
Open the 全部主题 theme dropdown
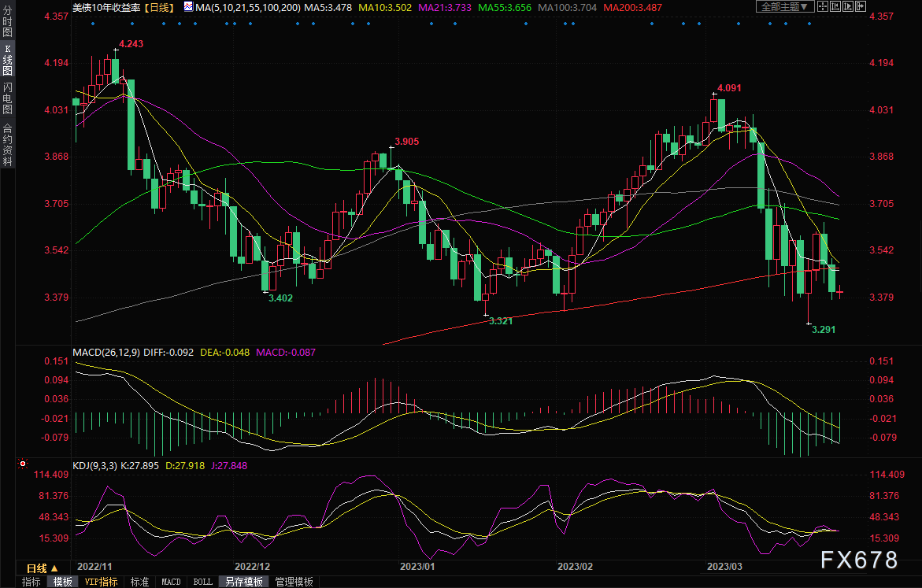coord(785,6)
